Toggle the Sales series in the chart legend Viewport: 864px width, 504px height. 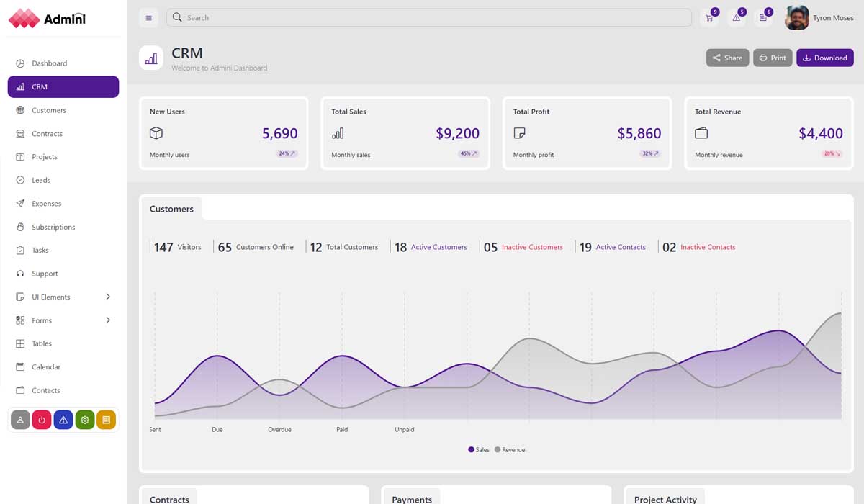click(x=477, y=449)
